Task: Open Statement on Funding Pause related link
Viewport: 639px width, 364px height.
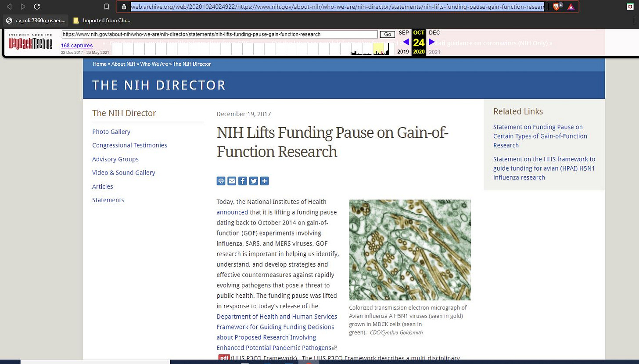Action: point(540,136)
